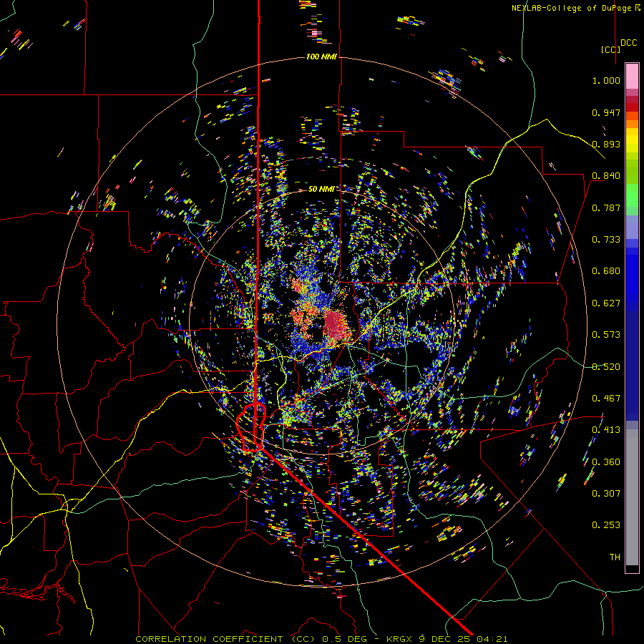Click the periwinkle swatch near 0.733
This screenshot has width=644, height=644.
[x=632, y=227]
